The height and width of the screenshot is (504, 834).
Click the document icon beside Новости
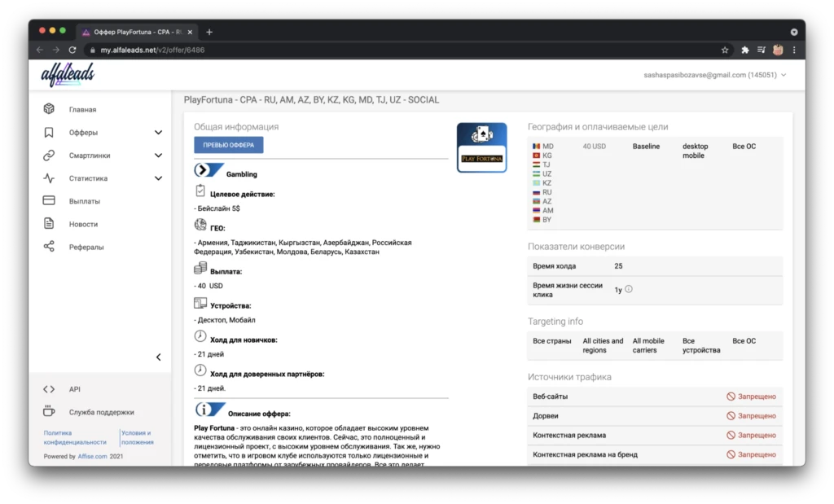pos(49,223)
